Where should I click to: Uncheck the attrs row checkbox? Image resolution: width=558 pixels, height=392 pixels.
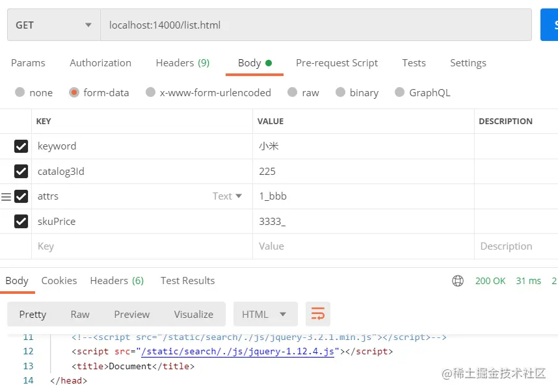21,196
